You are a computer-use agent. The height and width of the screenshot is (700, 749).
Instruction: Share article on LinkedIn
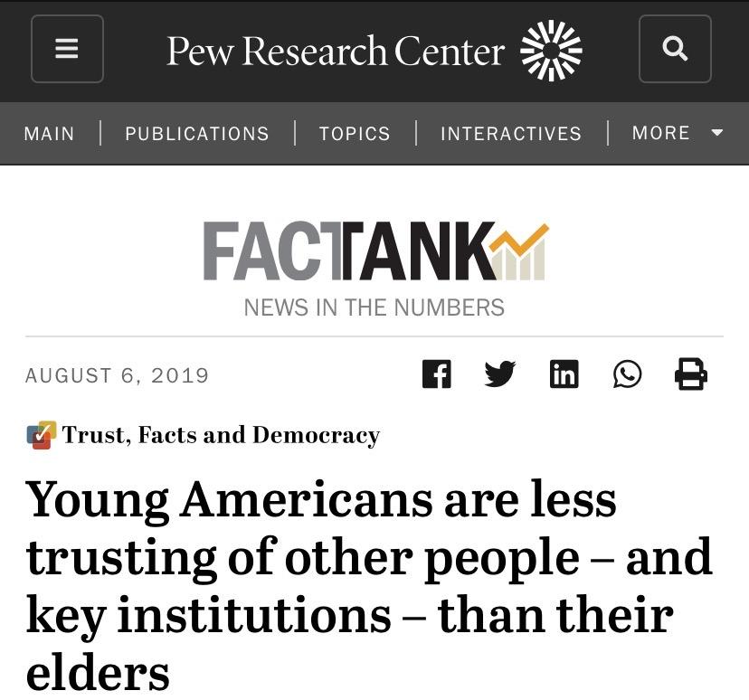(x=564, y=374)
